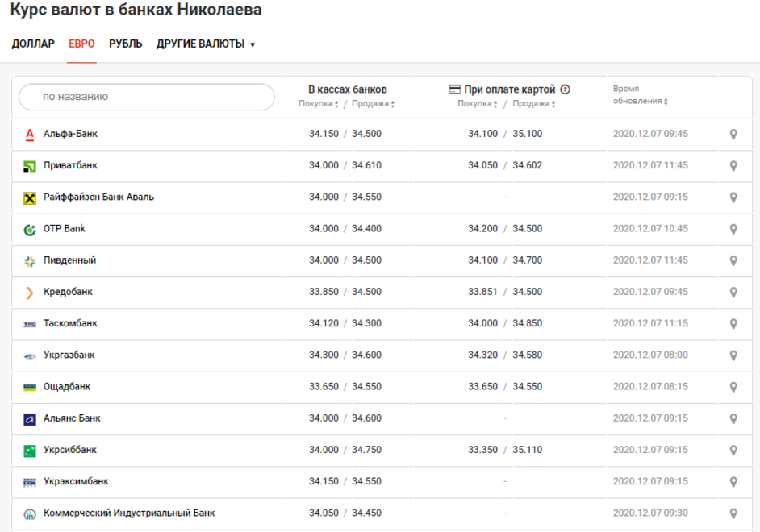Click the Альянс Банк logo icon
The image size is (760, 532).
point(30,419)
